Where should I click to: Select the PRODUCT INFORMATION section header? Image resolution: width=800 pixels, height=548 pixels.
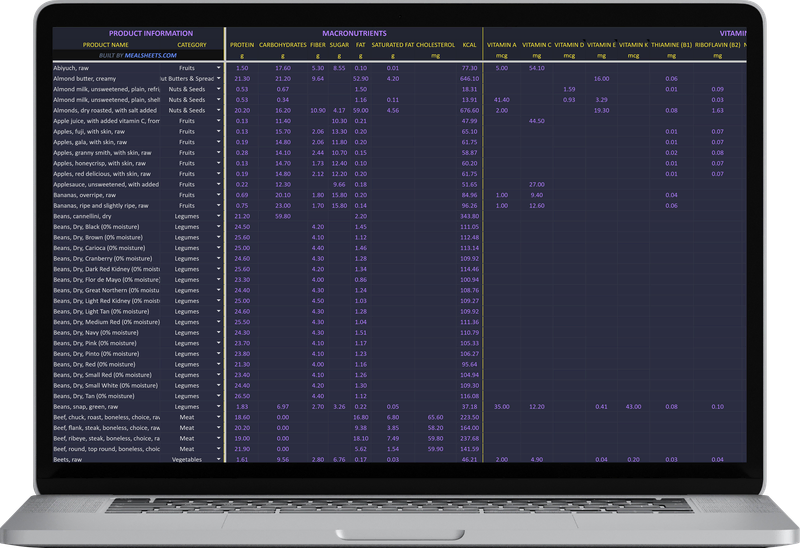tap(151, 34)
